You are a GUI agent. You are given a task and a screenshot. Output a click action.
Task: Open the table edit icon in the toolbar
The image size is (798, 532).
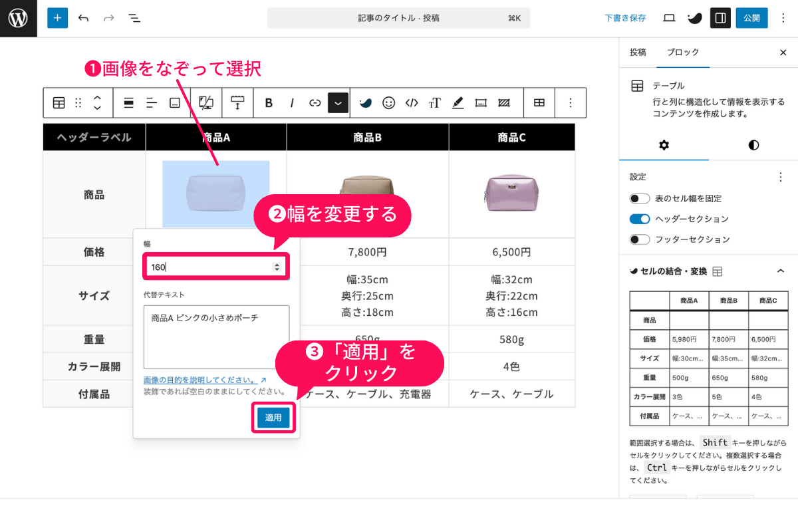pyautogui.click(x=539, y=102)
